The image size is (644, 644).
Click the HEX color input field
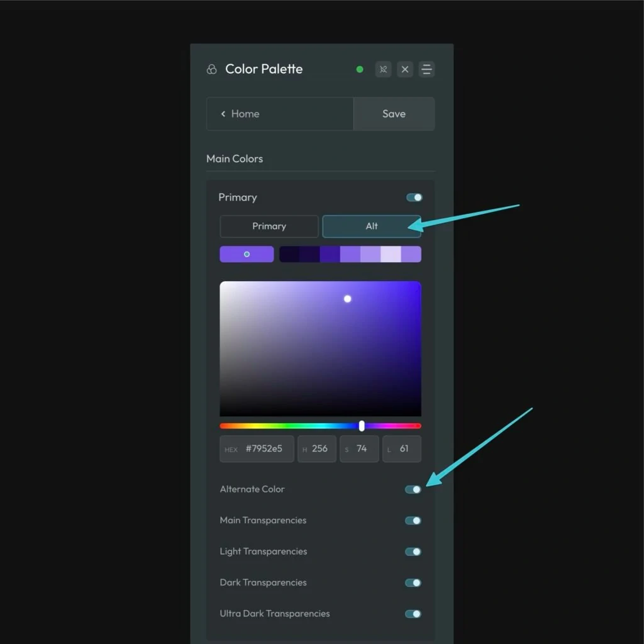[264, 449]
